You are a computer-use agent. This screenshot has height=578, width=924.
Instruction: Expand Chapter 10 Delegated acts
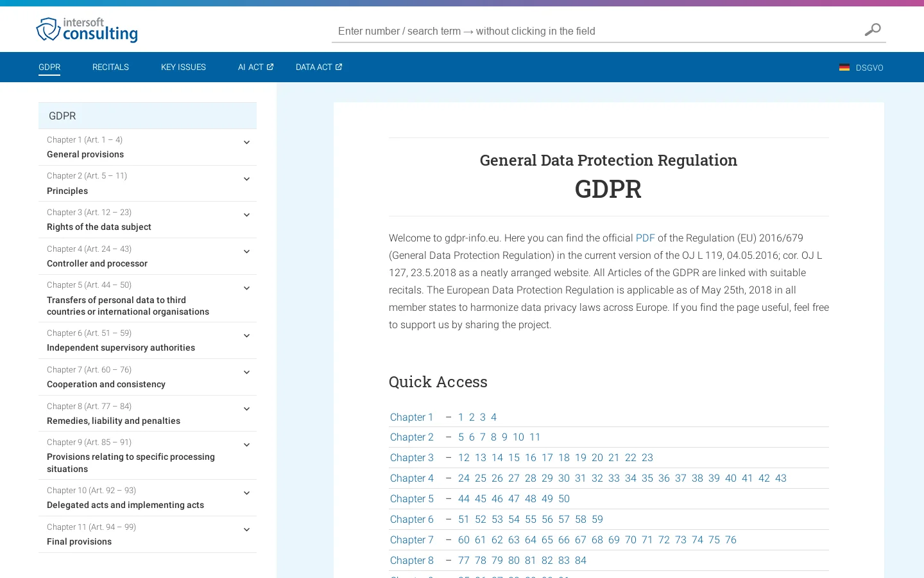pyautogui.click(x=246, y=493)
